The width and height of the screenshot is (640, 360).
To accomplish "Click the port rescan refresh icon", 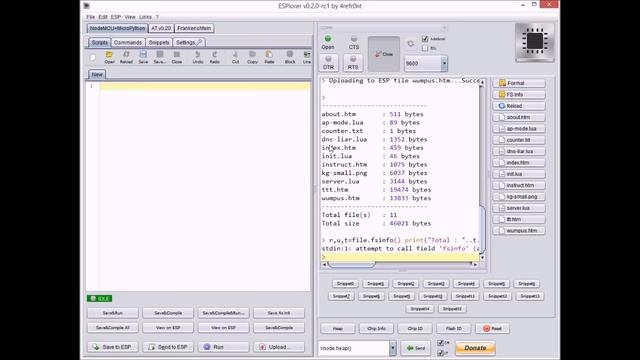I will pos(411,43).
